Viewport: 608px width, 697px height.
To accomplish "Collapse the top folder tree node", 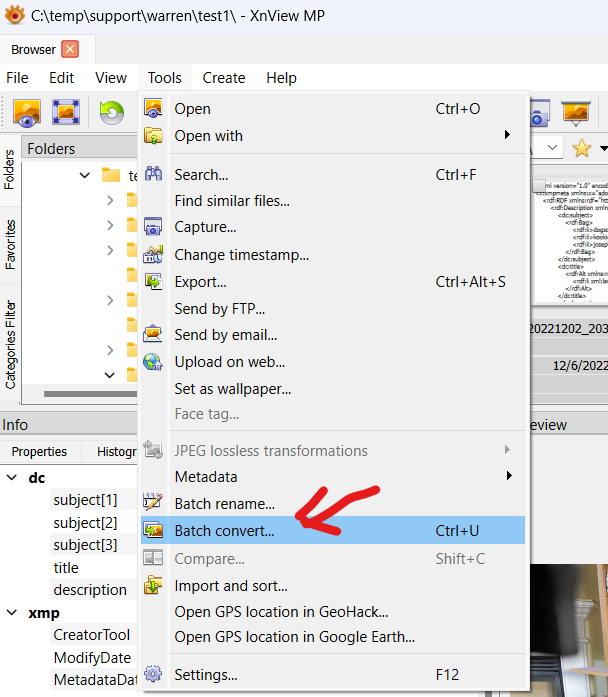I will [84, 175].
